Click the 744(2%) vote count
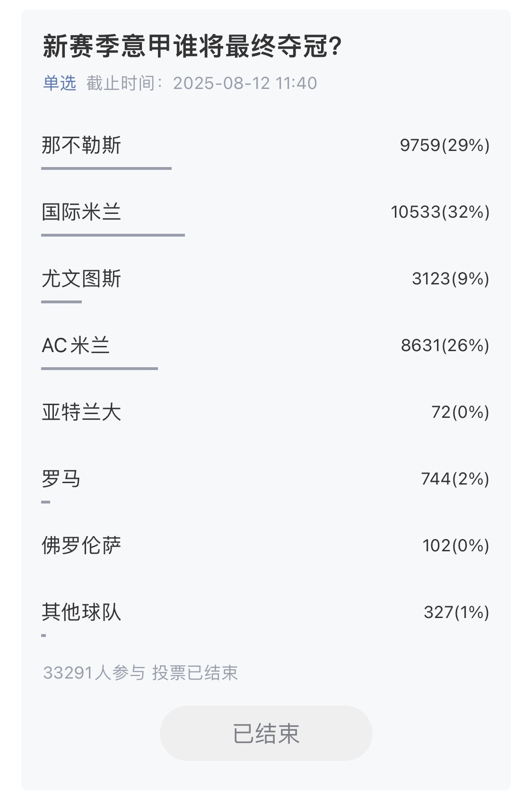This screenshot has width=532, height=795. (455, 479)
